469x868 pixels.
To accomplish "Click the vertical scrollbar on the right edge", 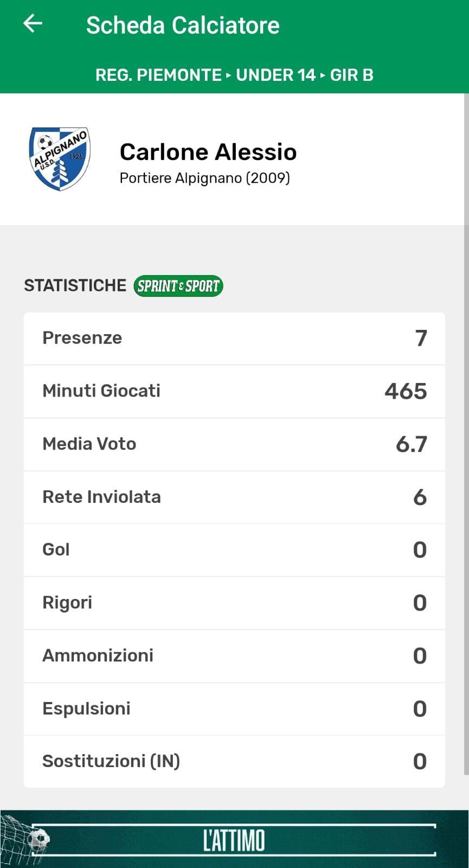I will pos(466,434).
